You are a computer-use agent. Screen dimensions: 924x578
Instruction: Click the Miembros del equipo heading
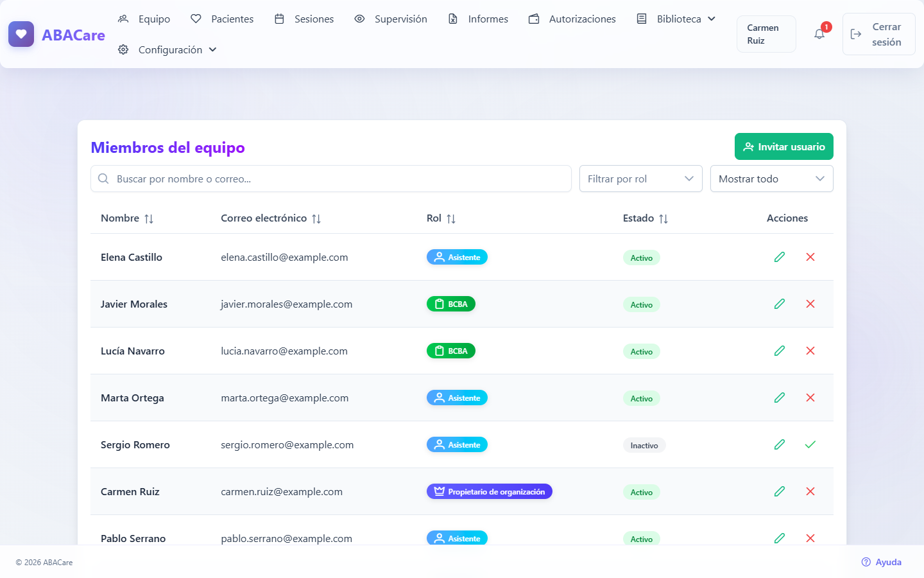coord(168,148)
